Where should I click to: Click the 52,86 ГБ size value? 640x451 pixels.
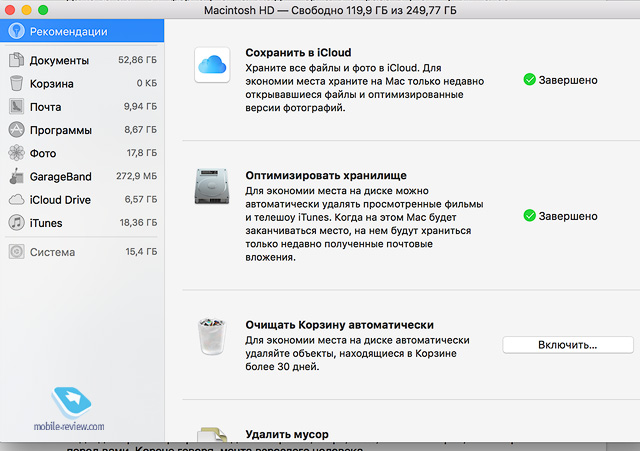point(137,60)
